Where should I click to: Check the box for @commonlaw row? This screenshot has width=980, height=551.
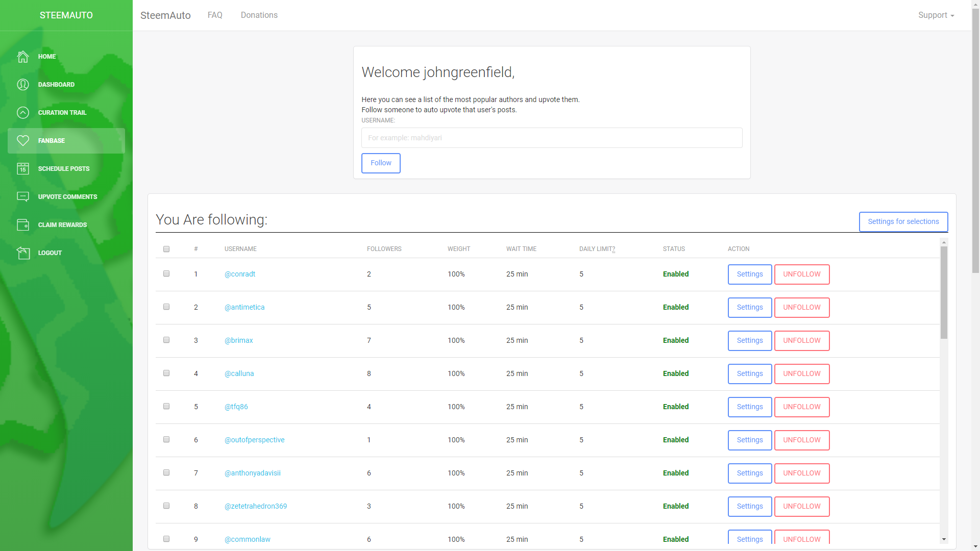166,539
